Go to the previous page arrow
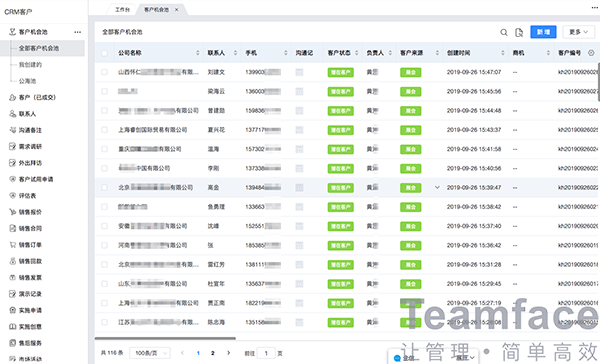The image size is (600, 364). 182,353
